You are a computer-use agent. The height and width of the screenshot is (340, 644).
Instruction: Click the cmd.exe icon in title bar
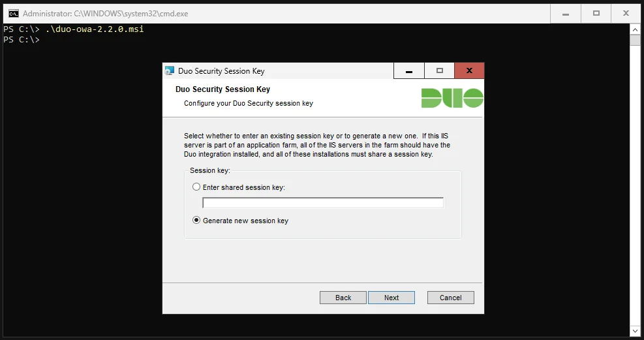click(x=13, y=14)
